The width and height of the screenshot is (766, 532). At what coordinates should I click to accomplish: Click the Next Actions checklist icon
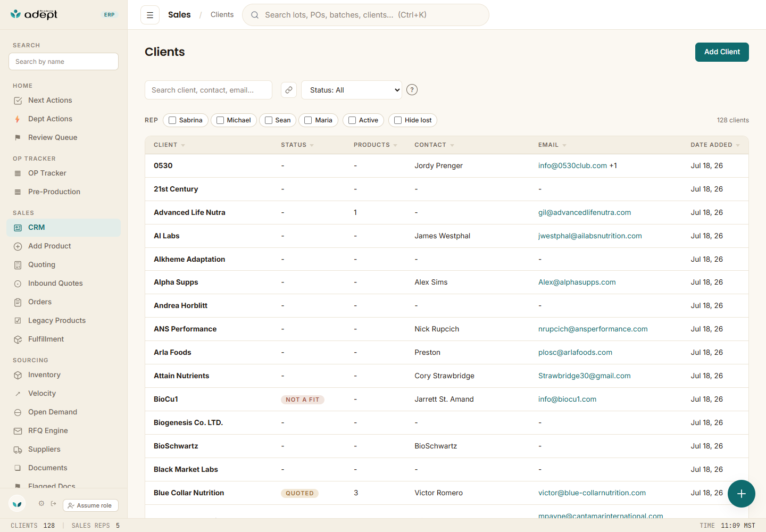pyautogui.click(x=18, y=101)
